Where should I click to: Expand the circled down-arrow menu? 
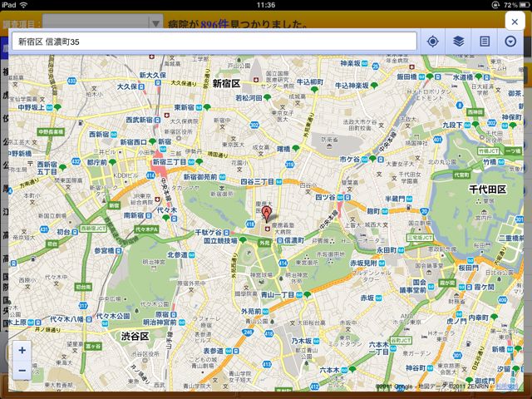pos(510,42)
